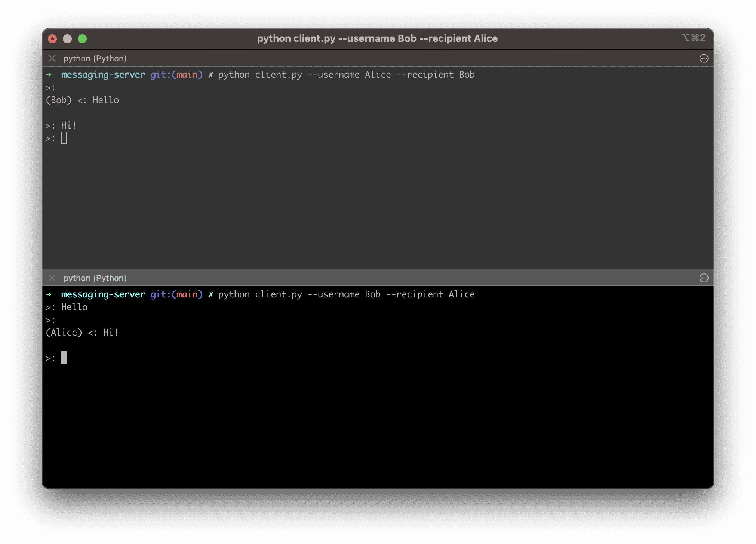Click Bob's command line 'python client.py --username Bob'
Image resolution: width=756 pixels, height=544 pixels.
click(x=346, y=294)
